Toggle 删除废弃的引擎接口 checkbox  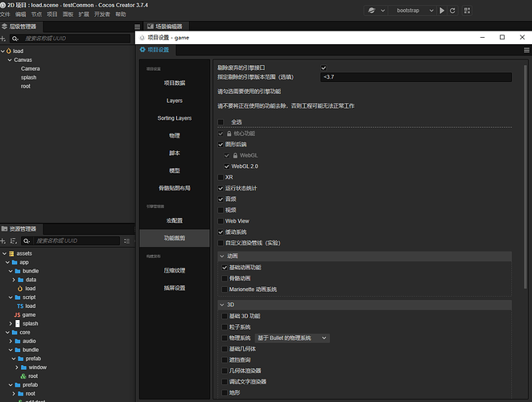[324, 68]
